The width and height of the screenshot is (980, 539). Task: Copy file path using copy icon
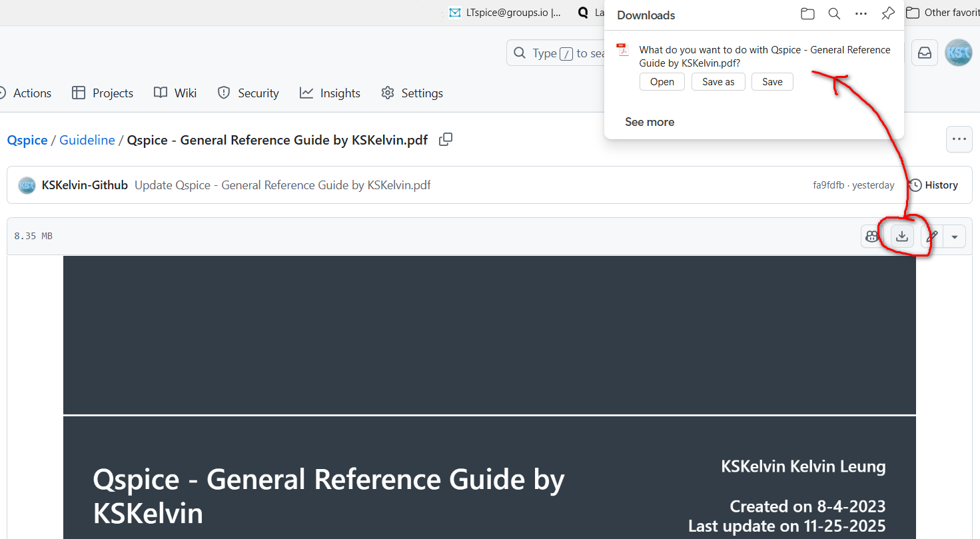click(x=446, y=140)
